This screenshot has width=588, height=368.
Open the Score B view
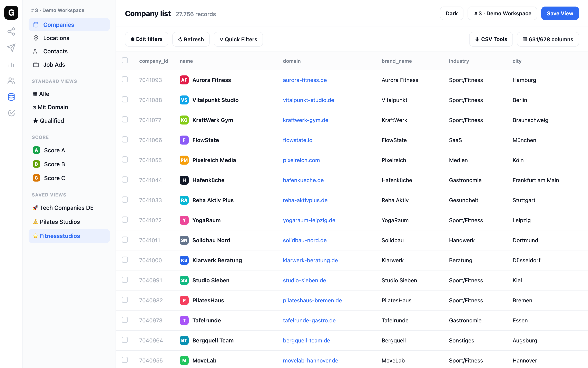click(69, 164)
